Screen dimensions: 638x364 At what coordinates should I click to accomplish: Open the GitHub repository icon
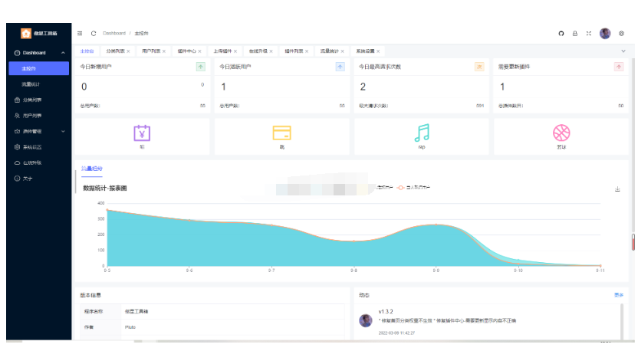click(561, 34)
